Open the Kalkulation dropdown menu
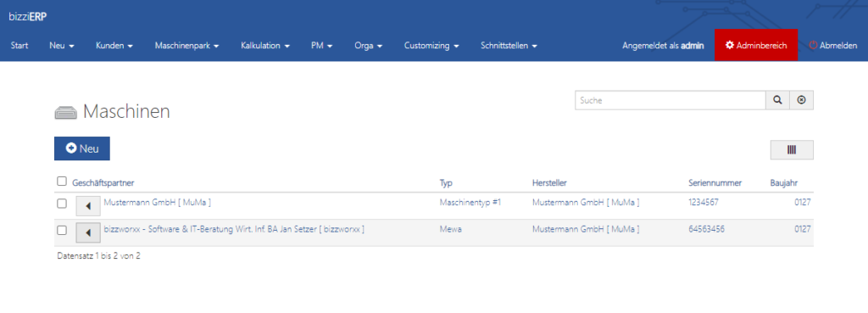This screenshot has height=313, width=868. [x=265, y=46]
